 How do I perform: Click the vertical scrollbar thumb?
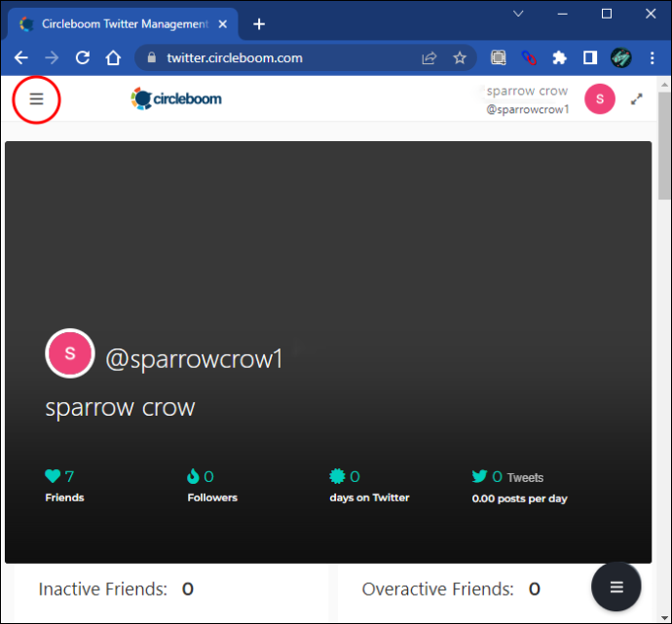click(665, 145)
